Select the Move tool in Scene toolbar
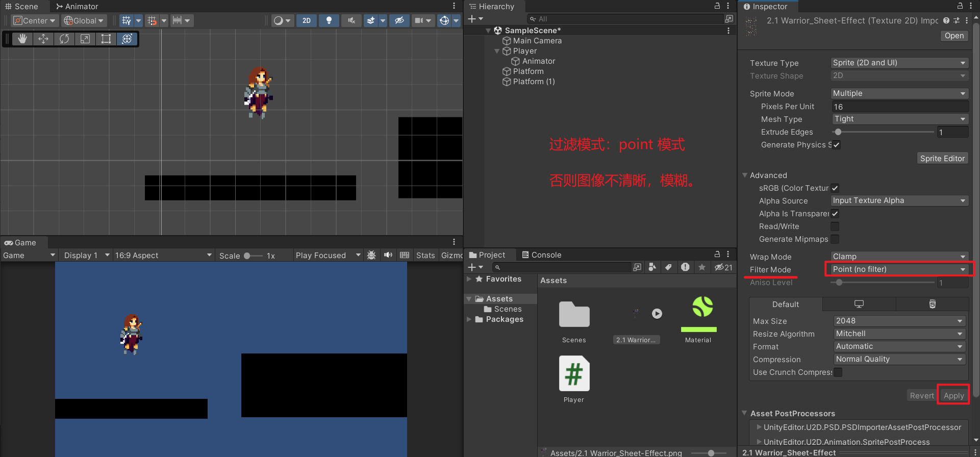This screenshot has height=457, width=980. point(43,39)
